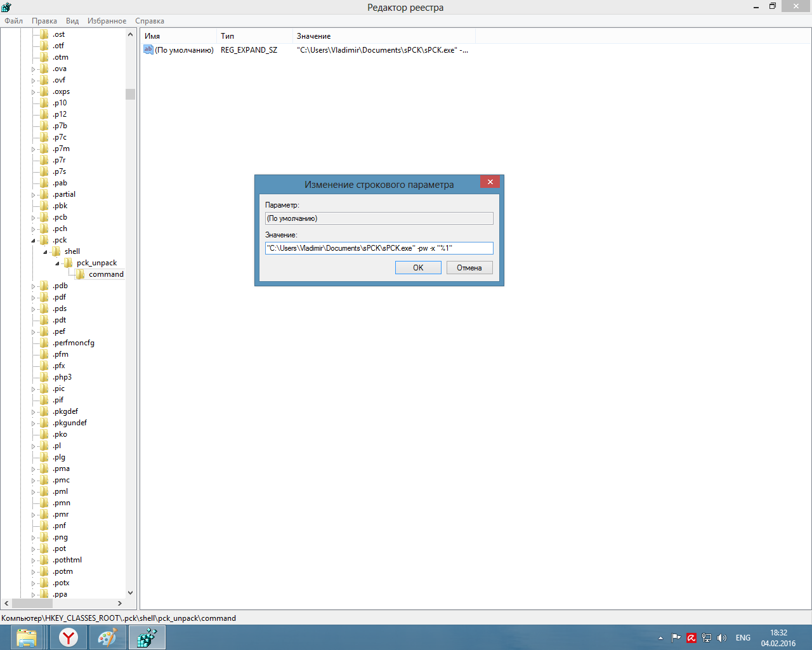Click the REG_EXPAND_SZ type cell
This screenshot has width=812, height=650.
pos(249,50)
